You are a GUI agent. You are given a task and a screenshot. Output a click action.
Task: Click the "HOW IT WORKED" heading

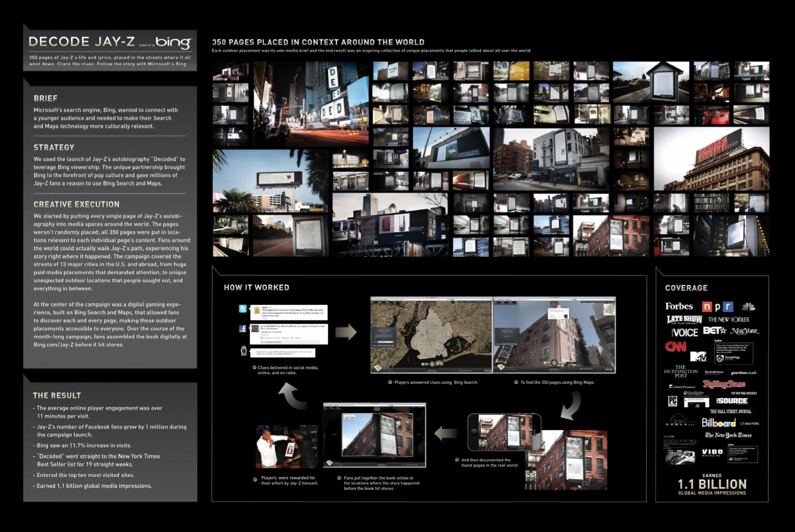coord(256,287)
